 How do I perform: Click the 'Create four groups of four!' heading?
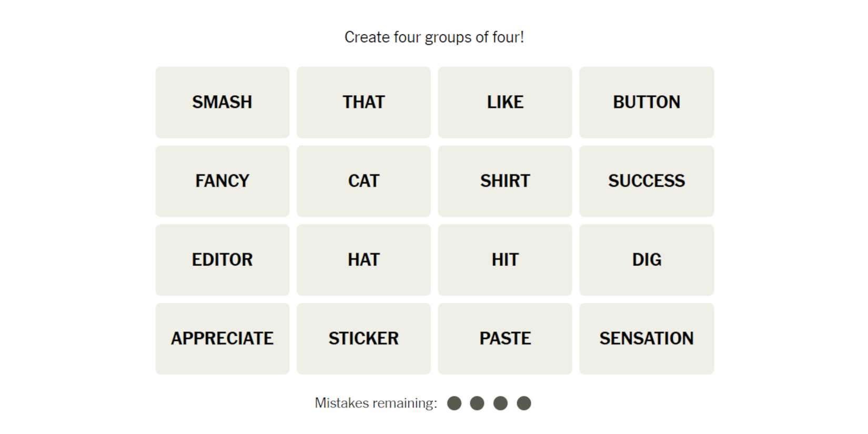(x=434, y=37)
